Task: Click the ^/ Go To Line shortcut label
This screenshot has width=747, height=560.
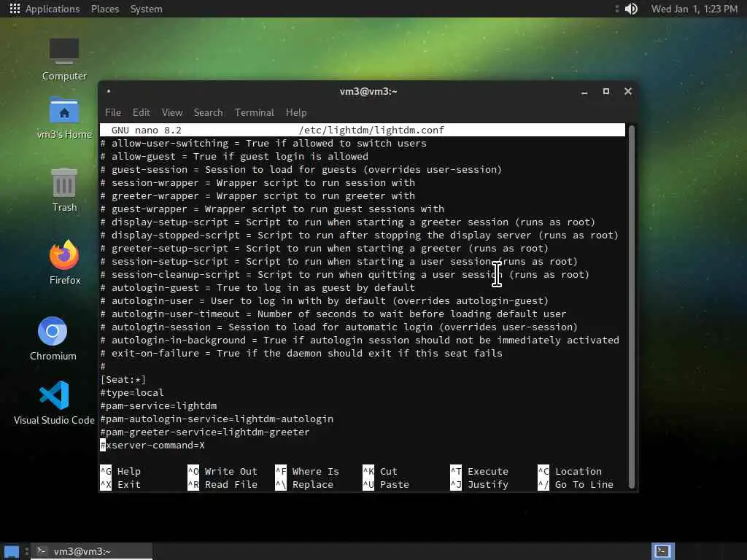Action: tap(576, 484)
